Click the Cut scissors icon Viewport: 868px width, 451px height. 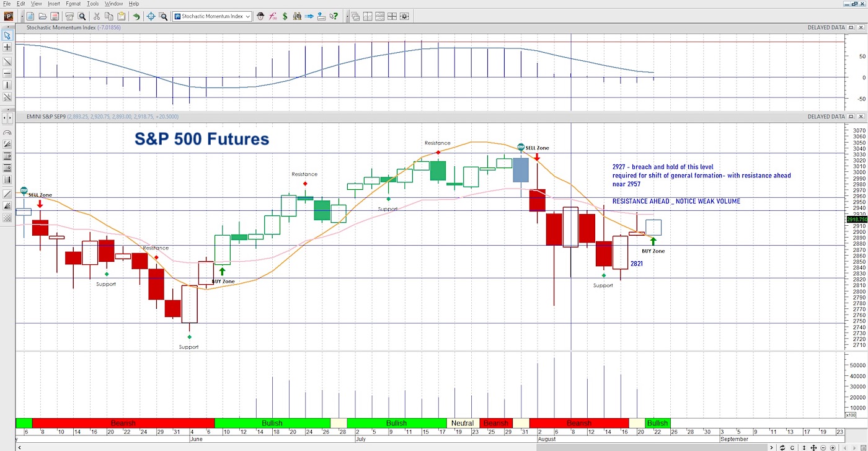97,16
